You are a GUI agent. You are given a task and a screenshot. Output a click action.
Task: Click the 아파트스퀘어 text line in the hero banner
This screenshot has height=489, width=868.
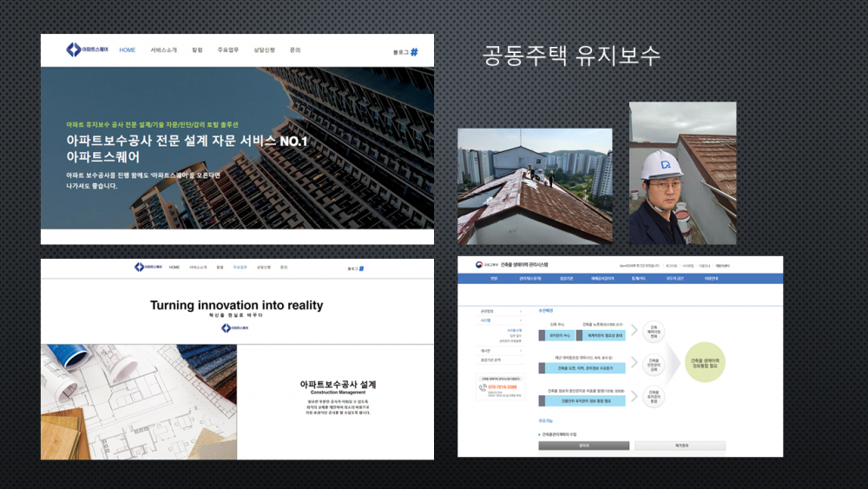pos(103,156)
